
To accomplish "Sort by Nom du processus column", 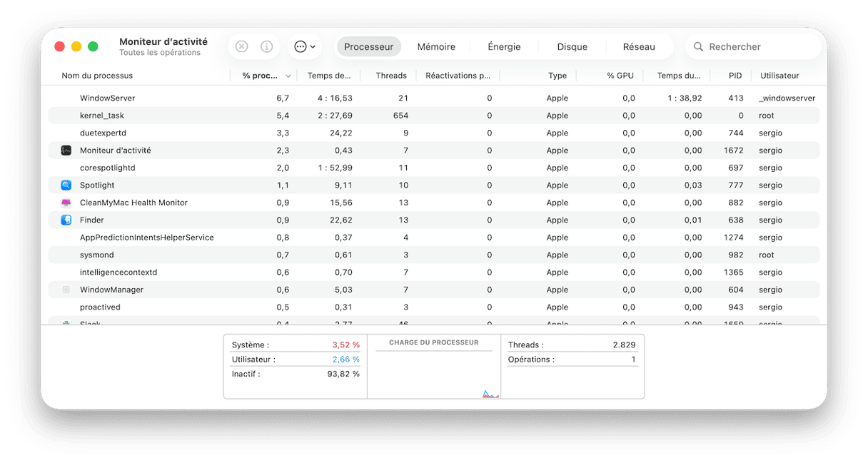I will (x=97, y=76).
